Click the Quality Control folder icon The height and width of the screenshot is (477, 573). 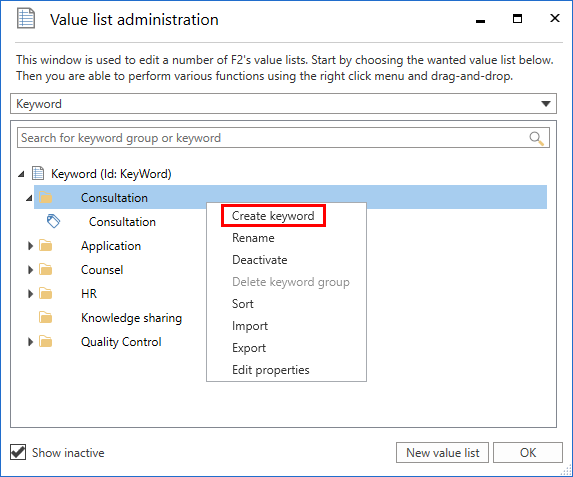click(46, 342)
